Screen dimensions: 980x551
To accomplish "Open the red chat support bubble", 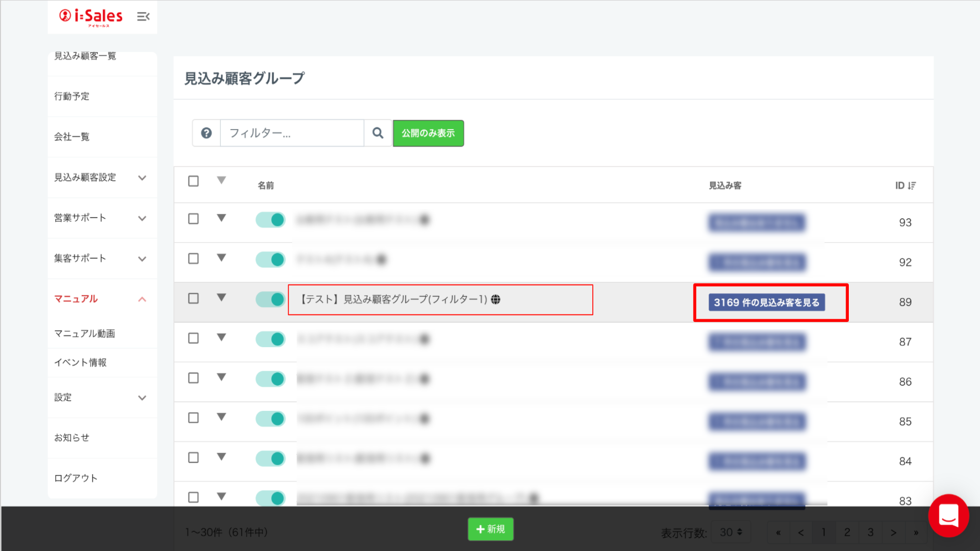I will [x=948, y=516].
